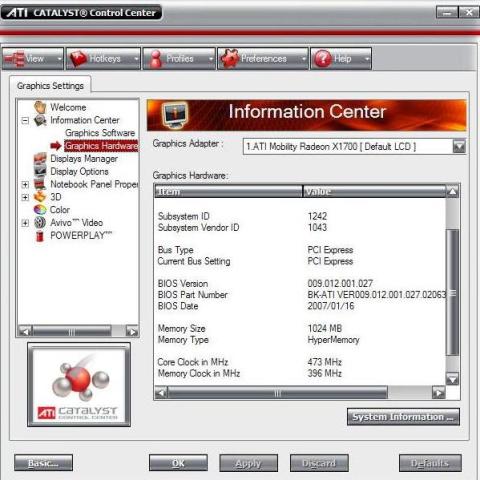Screen dimensions: 480x480
Task: Click the Core Clock value 473 MHz
Action: 324,362
